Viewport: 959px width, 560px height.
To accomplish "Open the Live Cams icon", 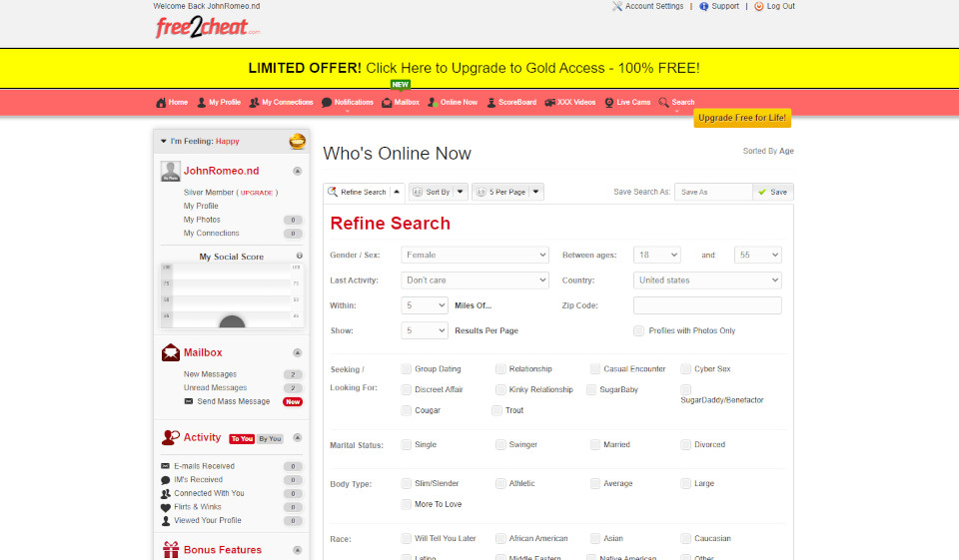I will (609, 103).
